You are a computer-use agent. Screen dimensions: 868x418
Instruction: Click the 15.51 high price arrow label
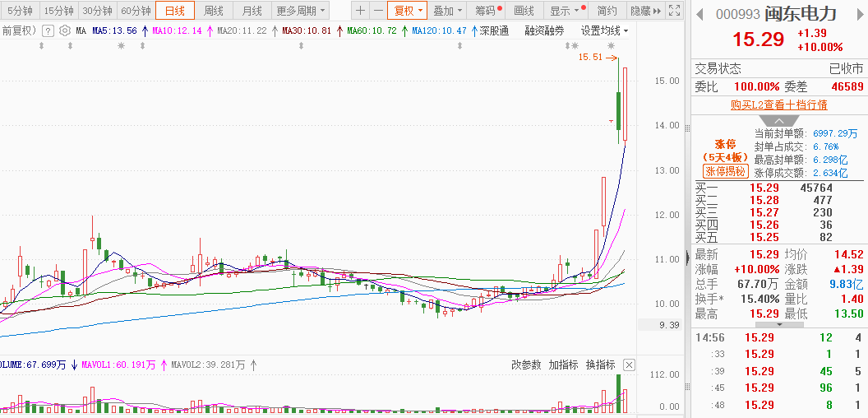tap(598, 57)
